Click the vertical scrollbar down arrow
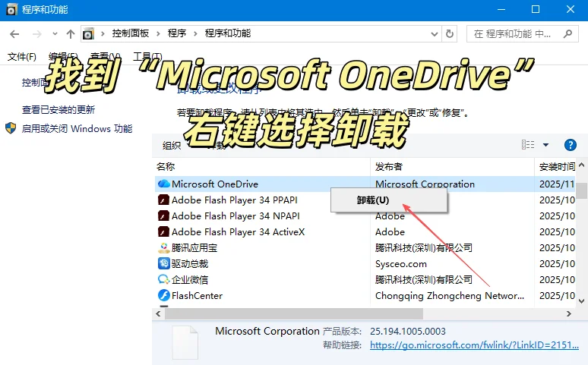The image size is (588, 365). coord(582,301)
